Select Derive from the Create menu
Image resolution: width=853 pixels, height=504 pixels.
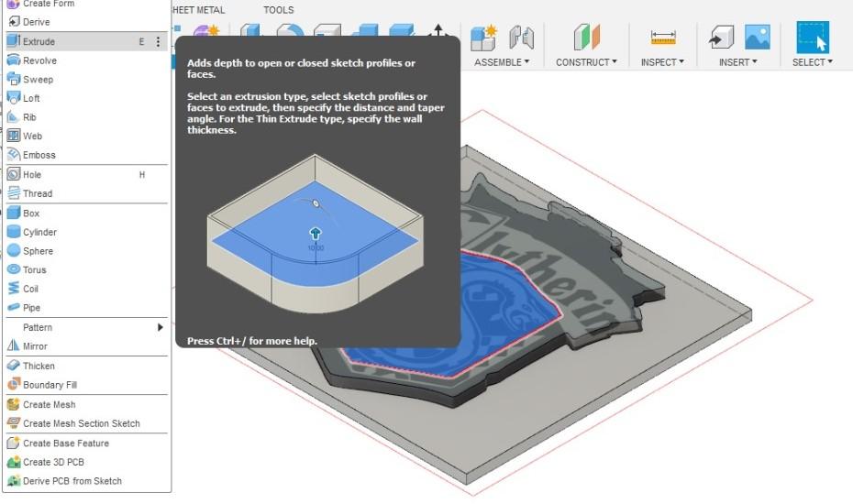point(36,22)
